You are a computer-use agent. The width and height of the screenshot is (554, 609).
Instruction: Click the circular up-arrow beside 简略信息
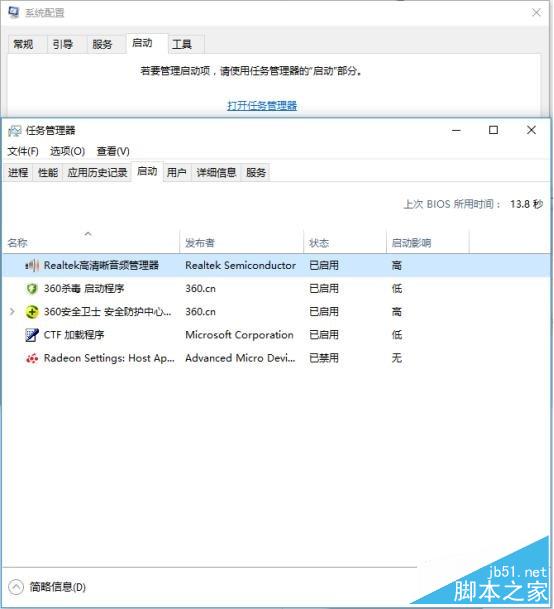(x=16, y=587)
